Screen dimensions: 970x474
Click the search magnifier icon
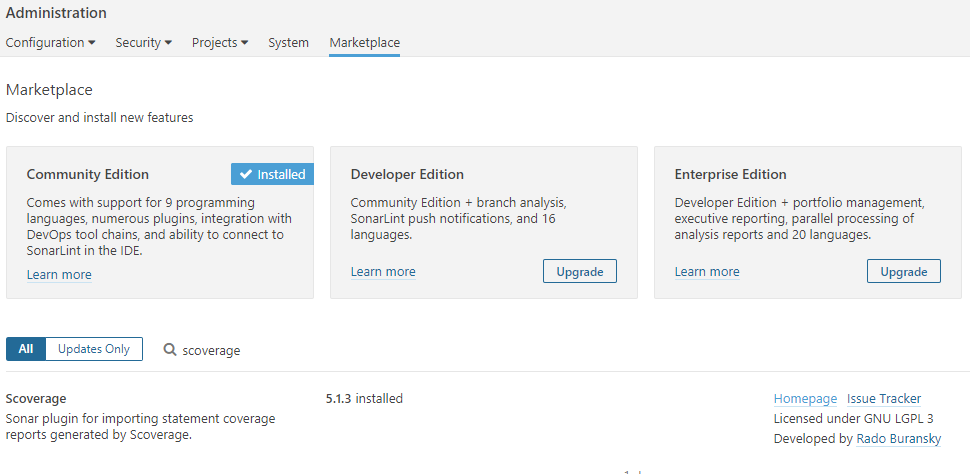click(170, 350)
